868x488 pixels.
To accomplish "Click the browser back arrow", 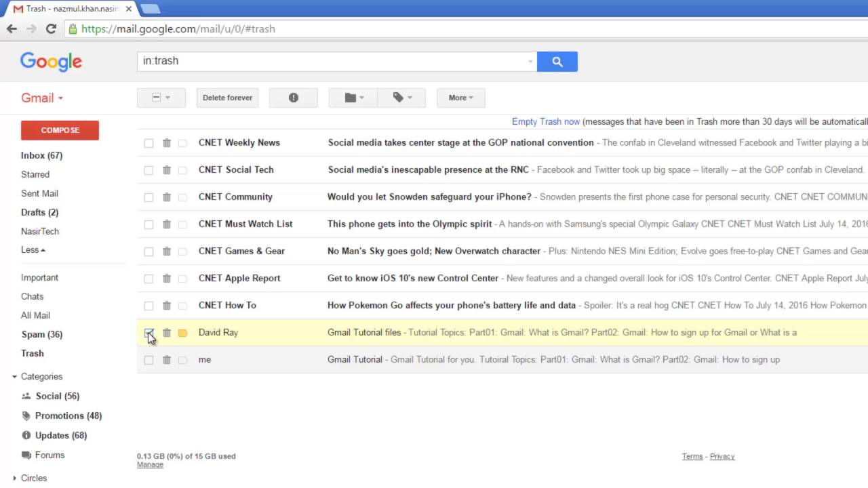I will pyautogui.click(x=12, y=28).
